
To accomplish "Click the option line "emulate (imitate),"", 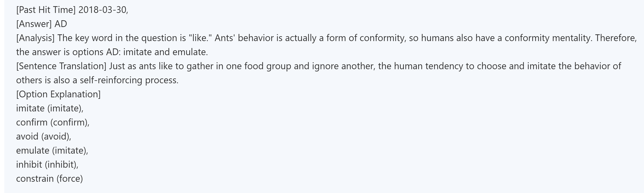I will pyautogui.click(x=52, y=150).
